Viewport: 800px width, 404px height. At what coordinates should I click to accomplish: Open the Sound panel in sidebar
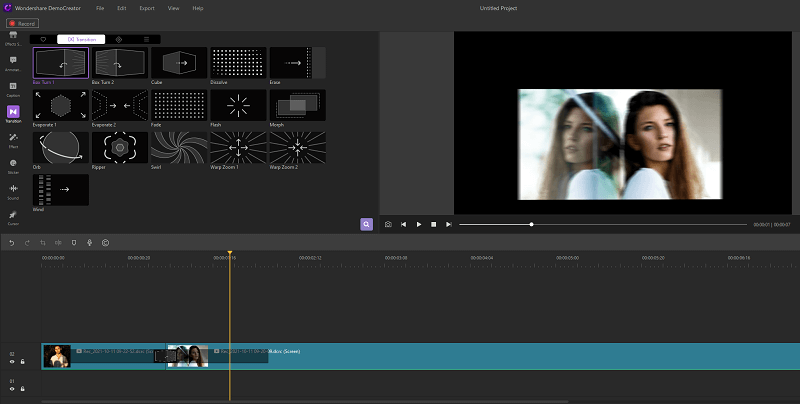tap(13, 192)
